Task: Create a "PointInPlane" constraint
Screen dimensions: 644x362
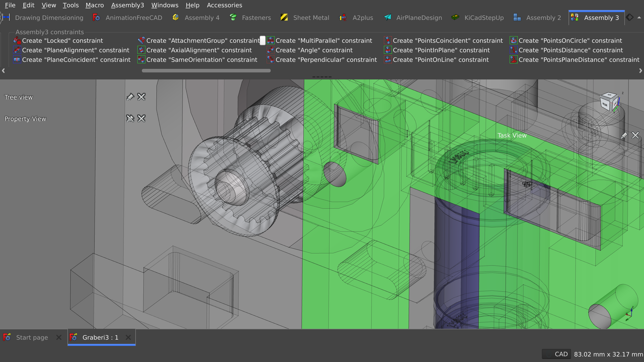Action: coord(437,50)
